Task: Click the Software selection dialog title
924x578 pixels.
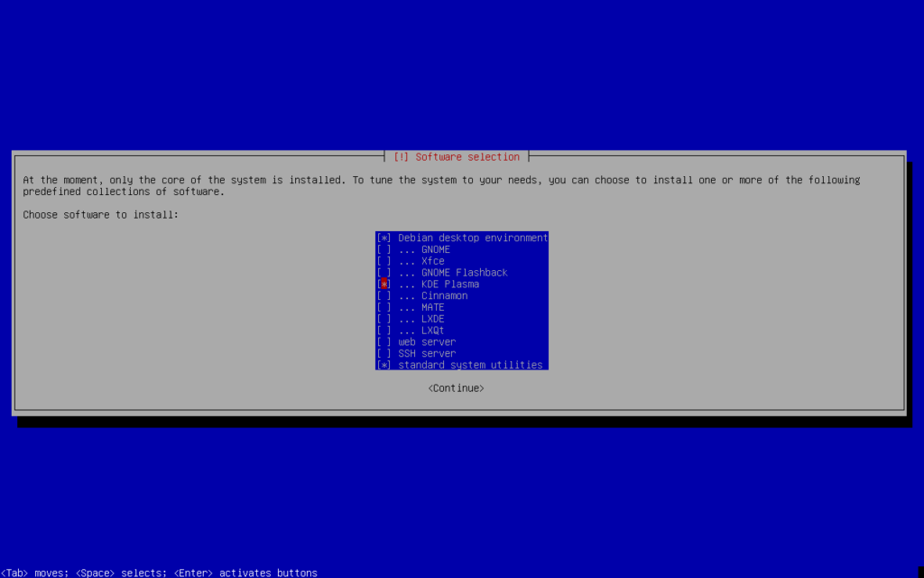Action: pyautogui.click(x=457, y=157)
